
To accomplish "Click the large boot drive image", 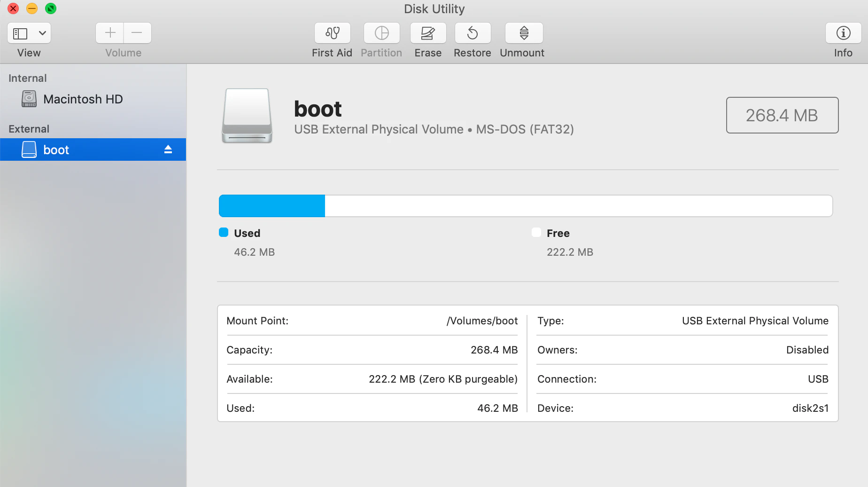I will coord(247,116).
